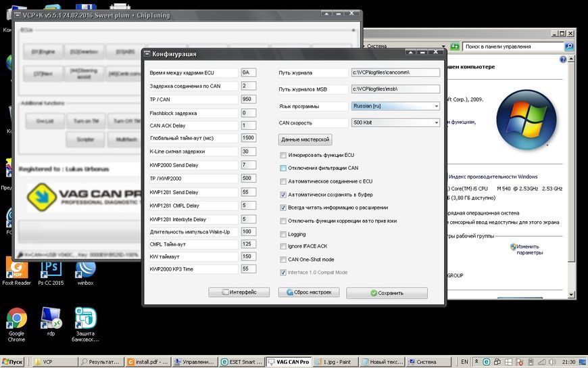Switch to Управлени… taskbar item
588x368 pixels.
tap(195, 362)
